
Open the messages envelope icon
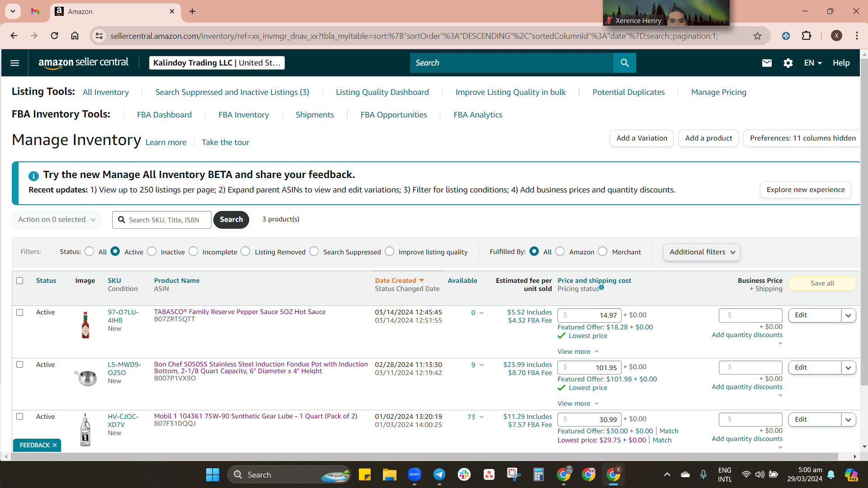[767, 63]
